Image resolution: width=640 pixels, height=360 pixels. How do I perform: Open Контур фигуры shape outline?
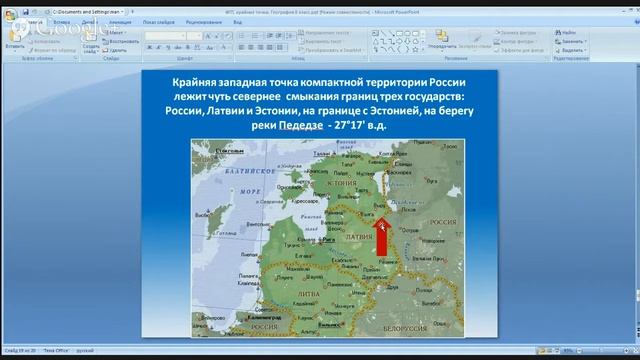coord(516,42)
